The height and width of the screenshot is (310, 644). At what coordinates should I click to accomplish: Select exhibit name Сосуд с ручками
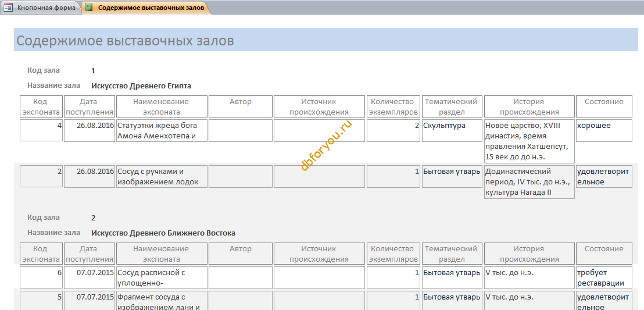(x=162, y=176)
